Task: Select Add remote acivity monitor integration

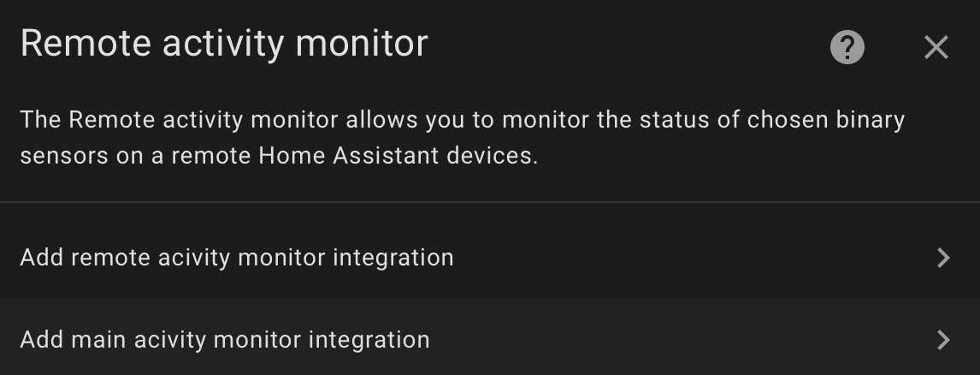Action: click(x=490, y=258)
